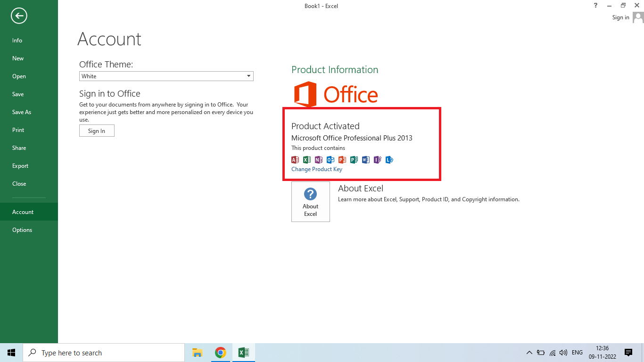Viewport: 644px width, 362px height.
Task: Click the user avatar icon at top right
Action: pos(638,17)
